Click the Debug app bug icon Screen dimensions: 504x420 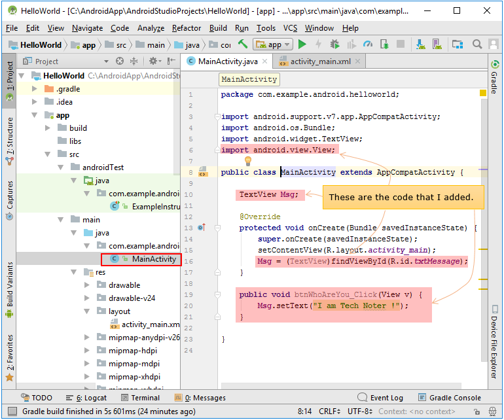pos(334,44)
